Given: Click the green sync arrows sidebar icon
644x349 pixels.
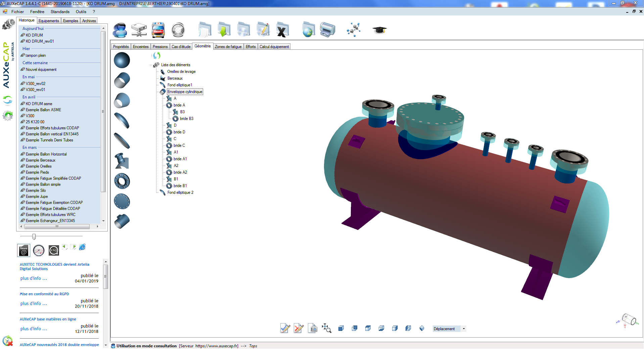Looking at the screenshot, I should [8, 100].
